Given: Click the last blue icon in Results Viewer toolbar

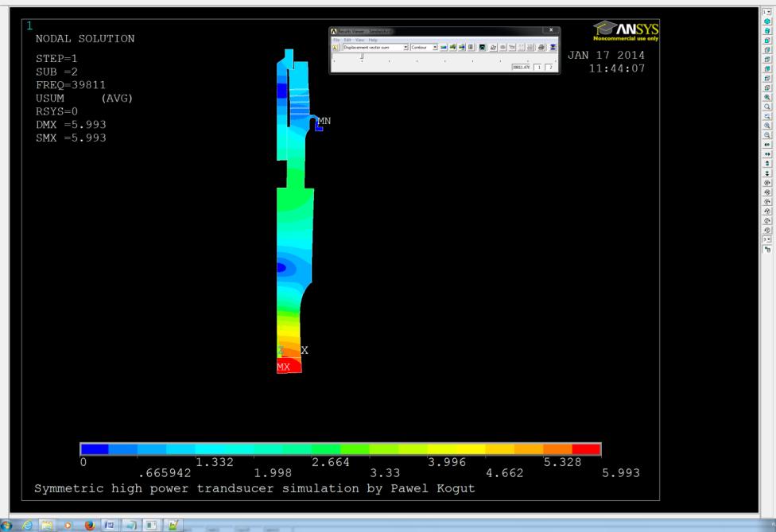Looking at the screenshot, I should coord(553,48).
